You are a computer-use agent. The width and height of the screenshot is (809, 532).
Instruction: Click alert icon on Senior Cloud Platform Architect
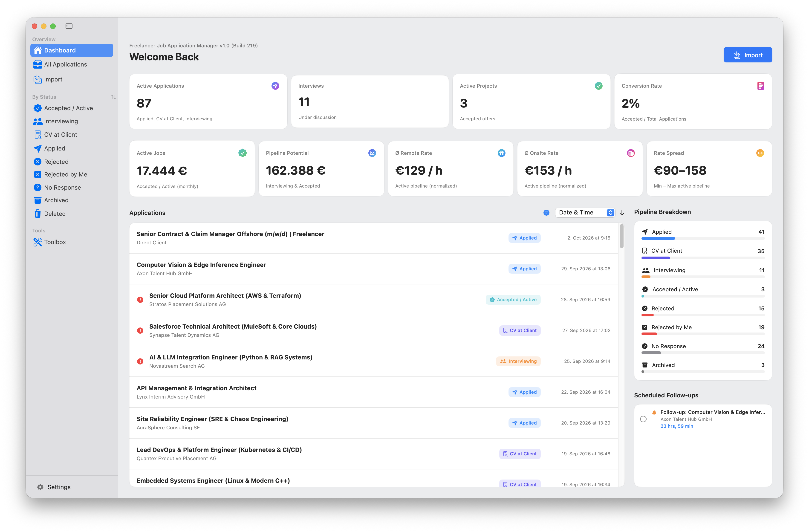140,300
